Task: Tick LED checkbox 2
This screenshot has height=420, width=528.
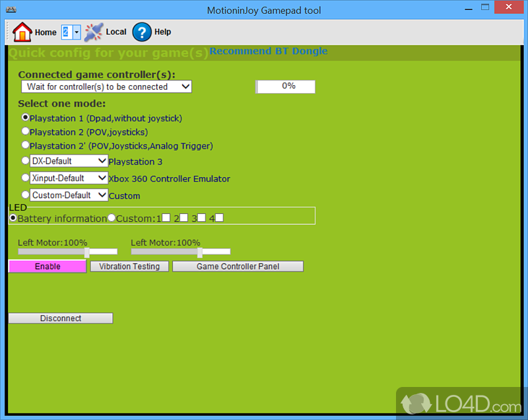Action: coord(184,218)
